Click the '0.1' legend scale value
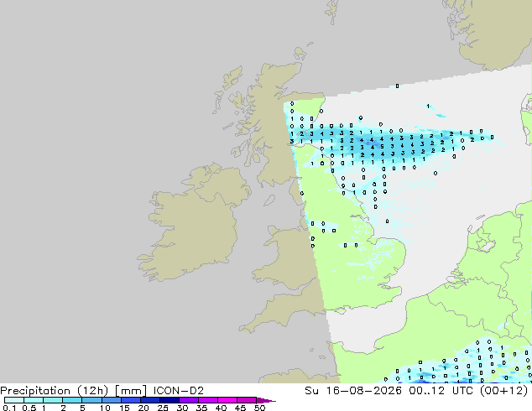 click(9, 408)
